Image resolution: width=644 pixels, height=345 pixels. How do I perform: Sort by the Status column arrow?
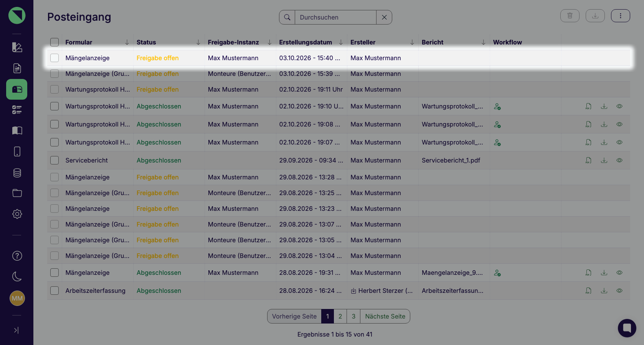click(198, 42)
